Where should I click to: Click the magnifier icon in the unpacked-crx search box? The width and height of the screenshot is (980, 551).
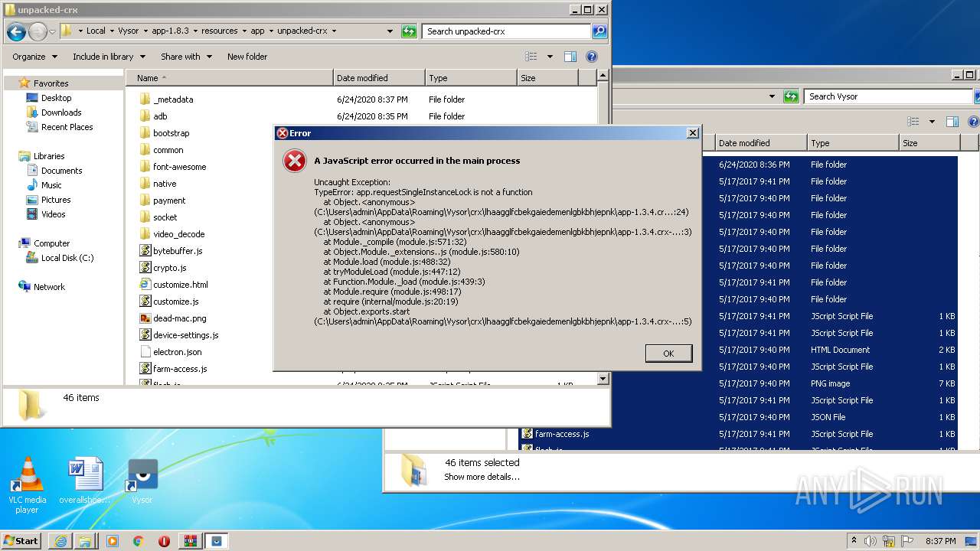(x=599, y=31)
